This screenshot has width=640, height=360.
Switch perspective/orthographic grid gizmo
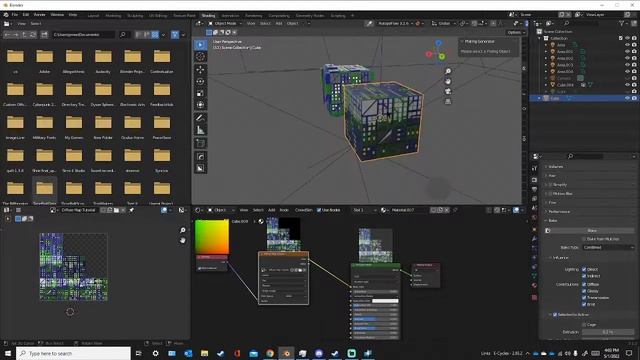448,101
